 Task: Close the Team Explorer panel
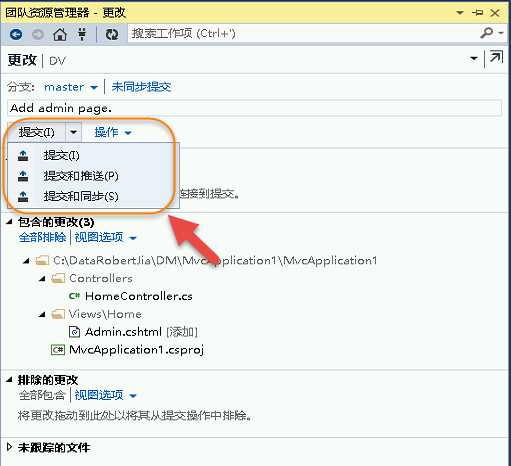pyautogui.click(x=495, y=13)
